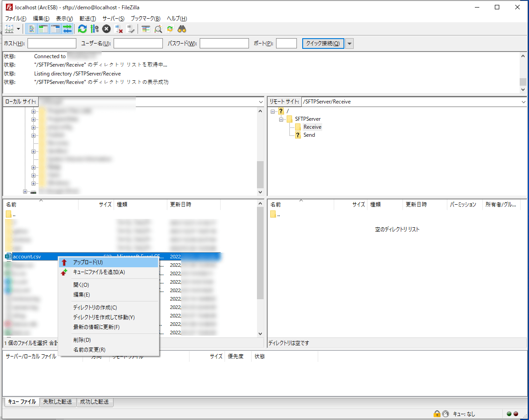The width and height of the screenshot is (529, 420).
Task: Click the disconnect from server icon
Action: (119, 29)
